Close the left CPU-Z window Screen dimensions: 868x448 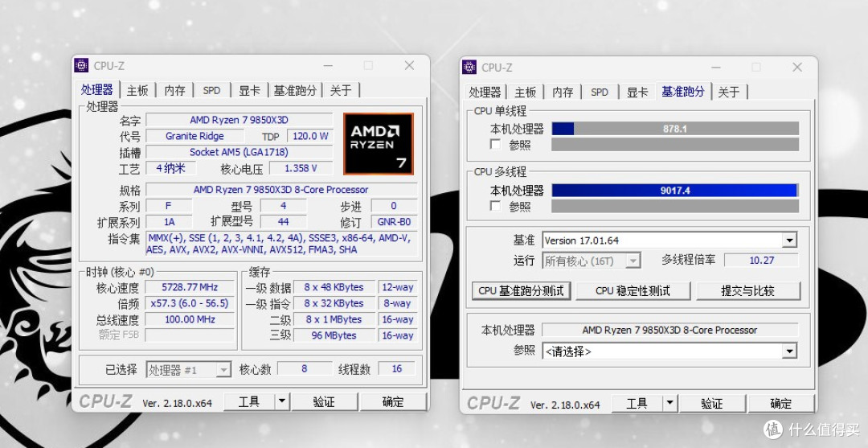(409, 65)
